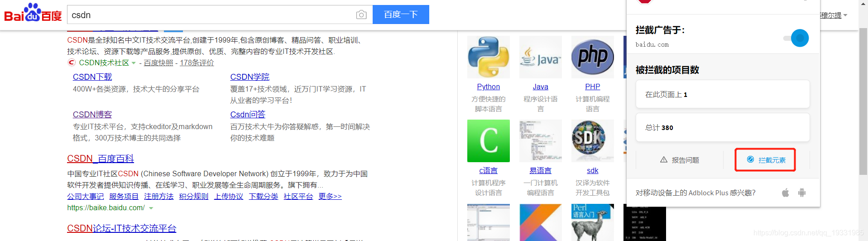The height and width of the screenshot is (241, 868).
Task: Open the 易语言 link
Action: pos(541,170)
